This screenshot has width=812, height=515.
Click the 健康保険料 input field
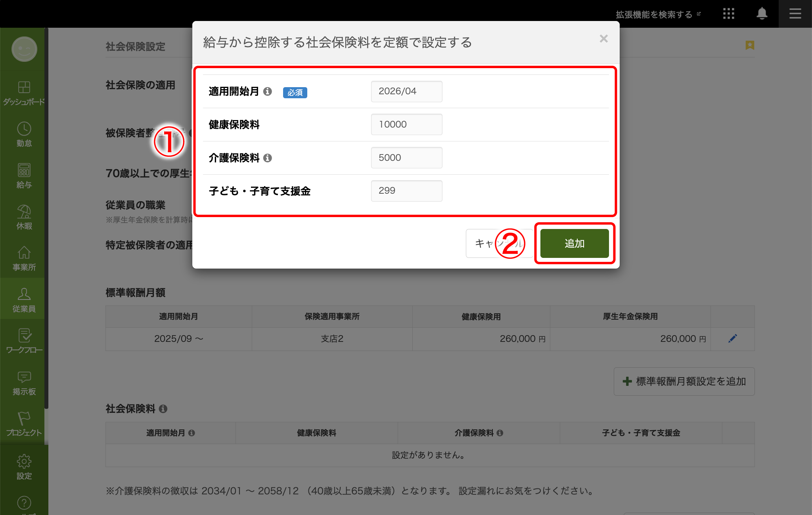(406, 124)
